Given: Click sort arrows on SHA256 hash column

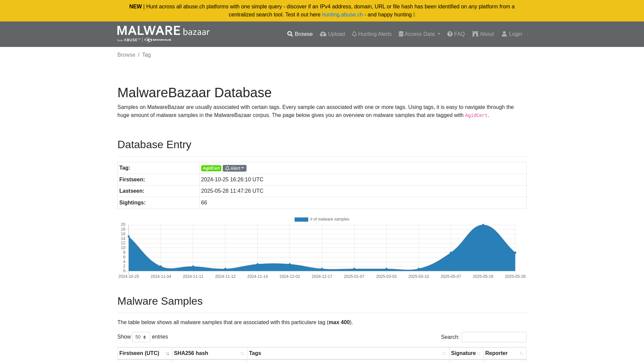Looking at the screenshot, I should click(x=242, y=354).
